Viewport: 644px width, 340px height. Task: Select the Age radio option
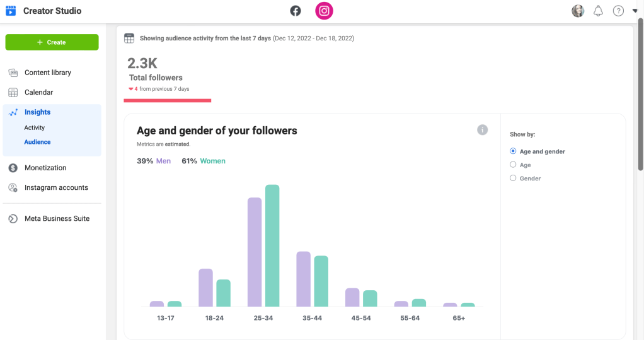513,165
